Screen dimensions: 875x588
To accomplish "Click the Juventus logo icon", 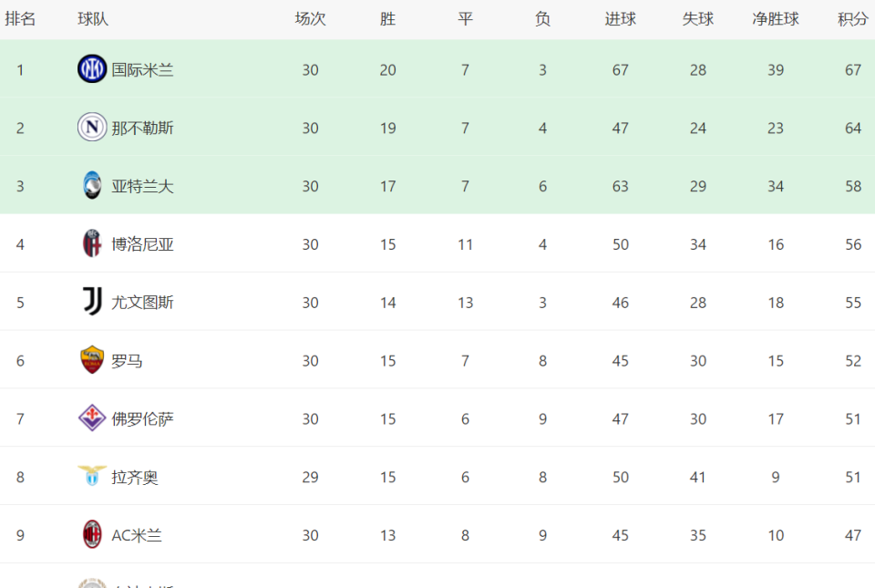I will point(92,302).
